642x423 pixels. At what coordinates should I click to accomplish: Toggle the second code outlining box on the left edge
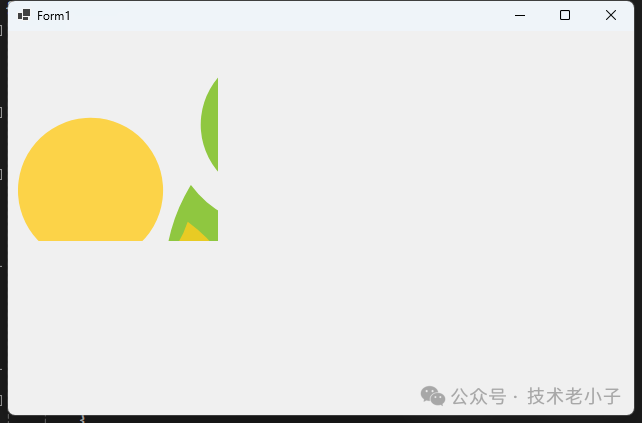1,112
